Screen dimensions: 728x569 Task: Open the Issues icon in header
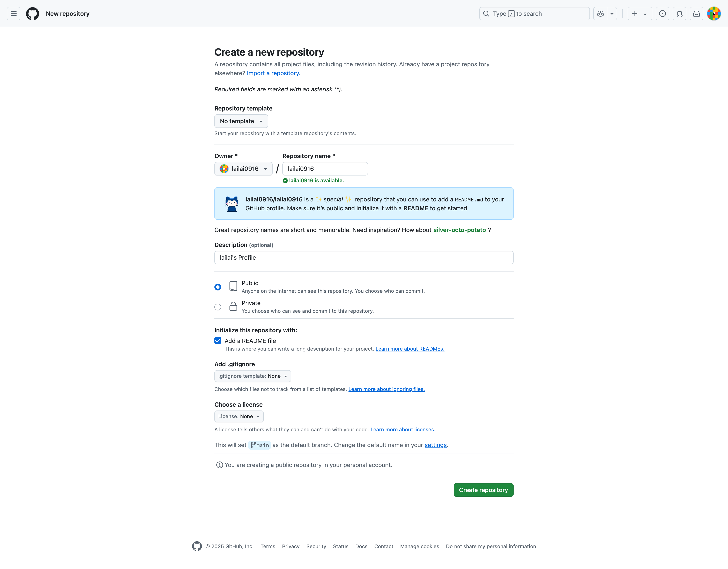pyautogui.click(x=662, y=14)
